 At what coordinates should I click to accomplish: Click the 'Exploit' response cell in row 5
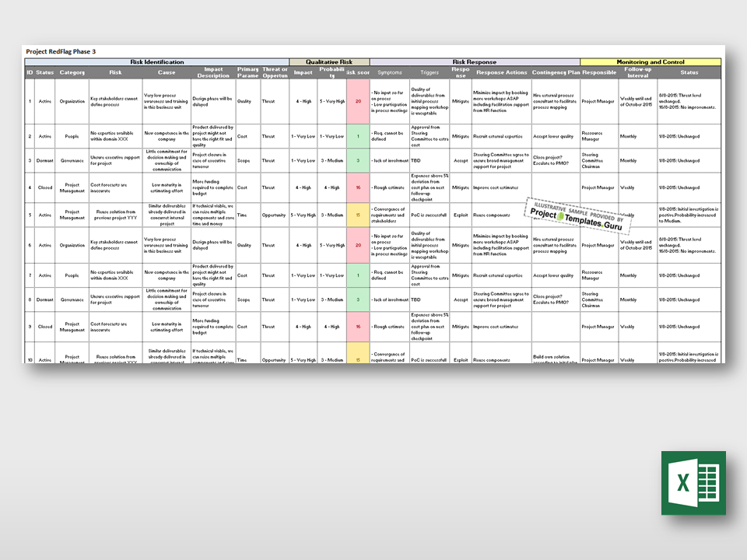coord(461,215)
